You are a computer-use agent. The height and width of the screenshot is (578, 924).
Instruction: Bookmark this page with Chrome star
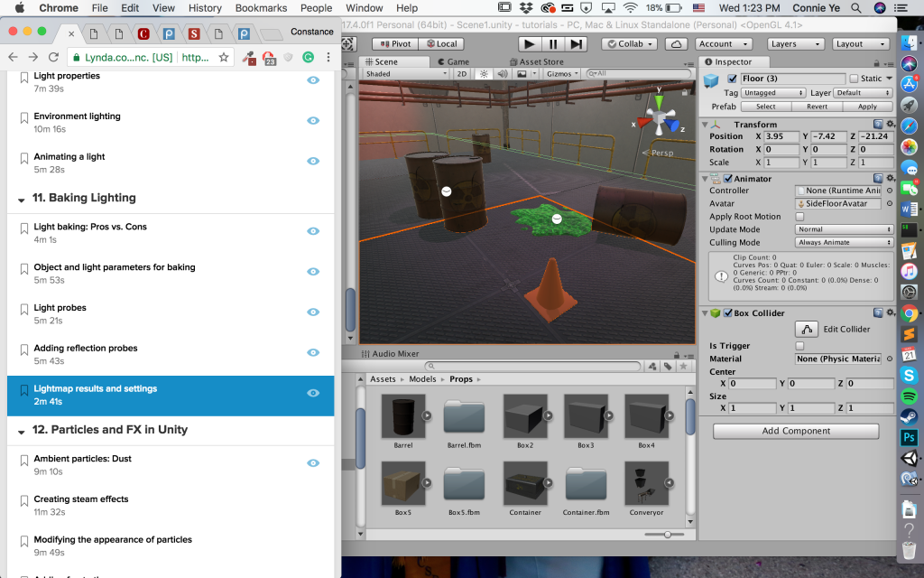(224, 57)
